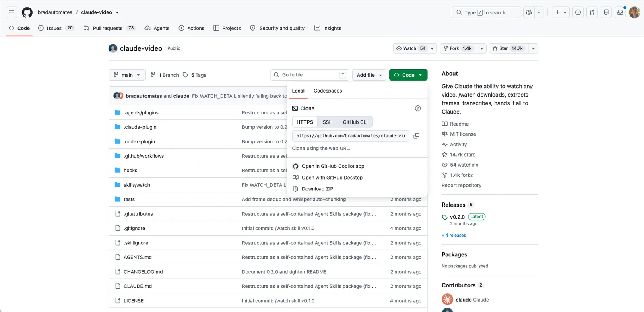
Task: Open the hamburger navigation menu
Action: [x=12, y=12]
